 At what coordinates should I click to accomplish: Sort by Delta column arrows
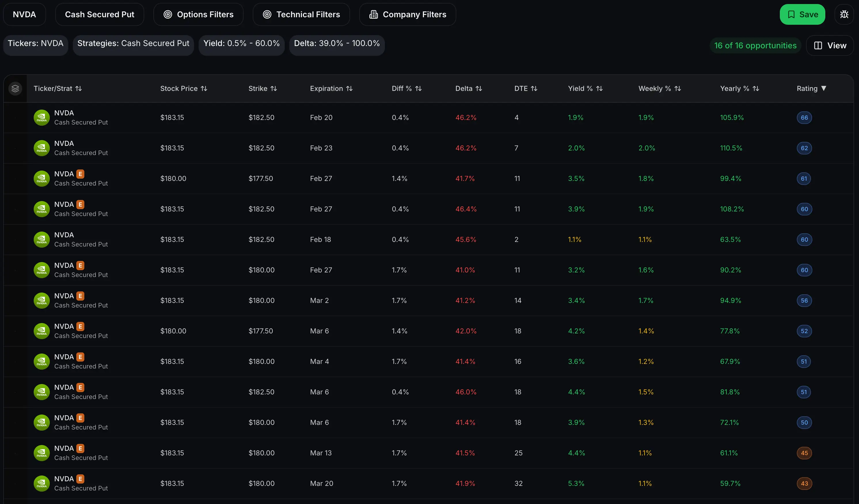(x=479, y=89)
